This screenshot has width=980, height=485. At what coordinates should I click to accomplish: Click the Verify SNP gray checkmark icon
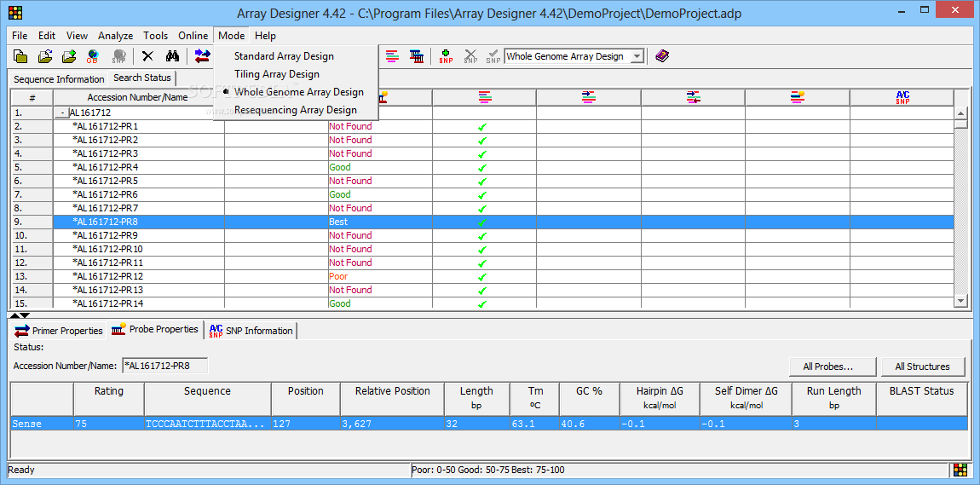[493, 56]
